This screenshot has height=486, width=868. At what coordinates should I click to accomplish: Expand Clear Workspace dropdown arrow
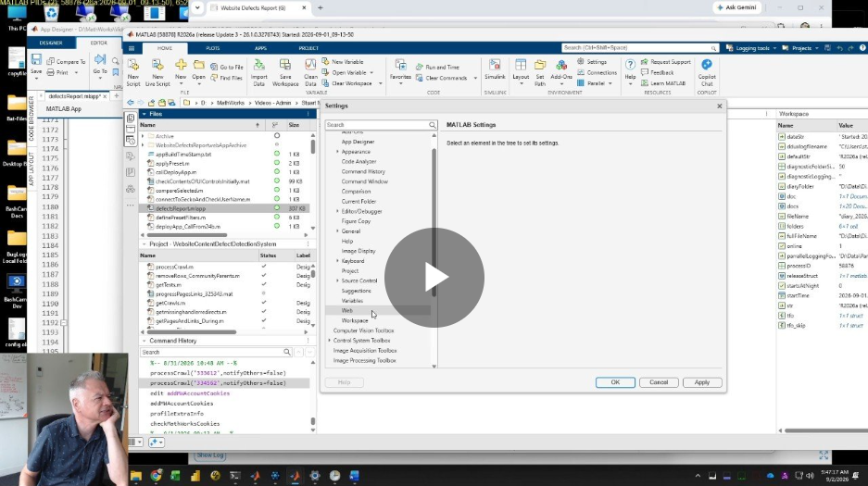pyautogui.click(x=381, y=83)
